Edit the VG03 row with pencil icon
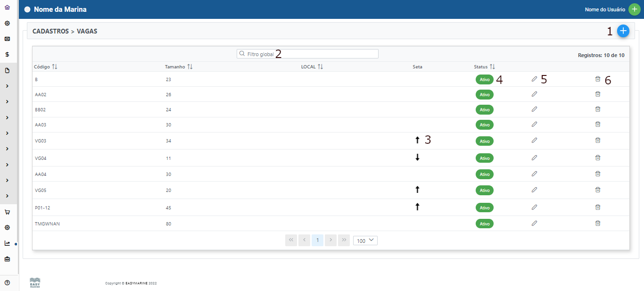644x291 pixels. click(x=534, y=140)
